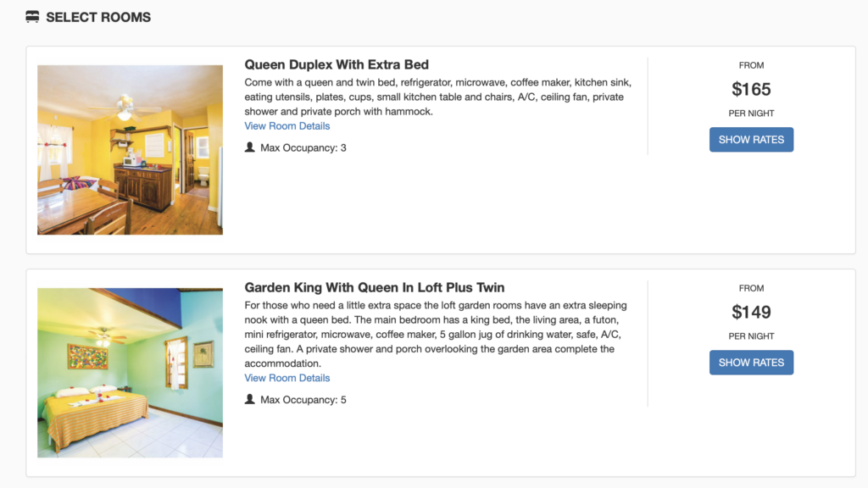Show rates for the Garden King loft room
This screenshot has width=868, height=488.
pyautogui.click(x=751, y=362)
